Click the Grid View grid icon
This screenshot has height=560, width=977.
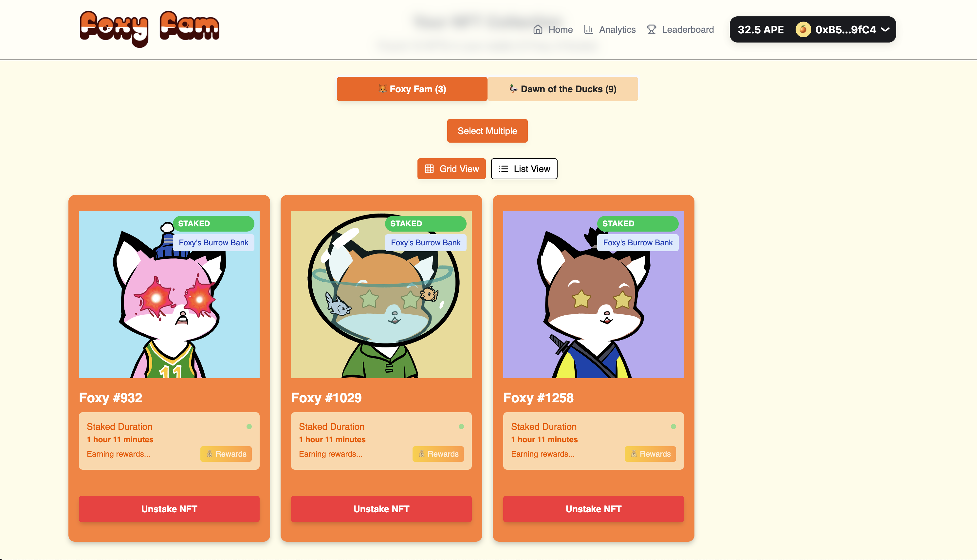click(429, 169)
